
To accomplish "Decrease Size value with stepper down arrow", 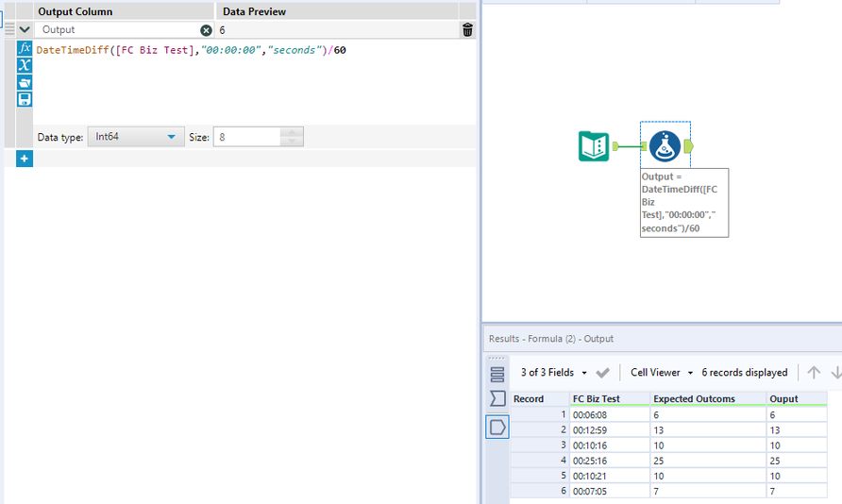I will 292,142.
